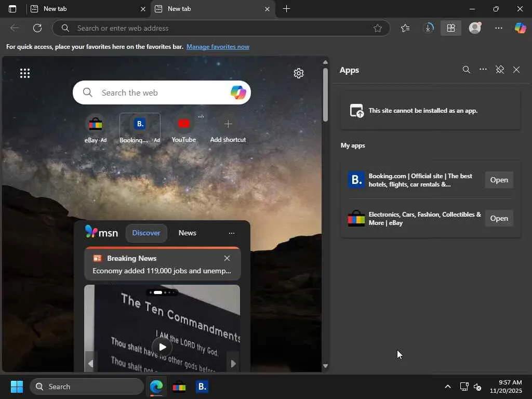Open the Downloads toolbar icon

point(428,28)
